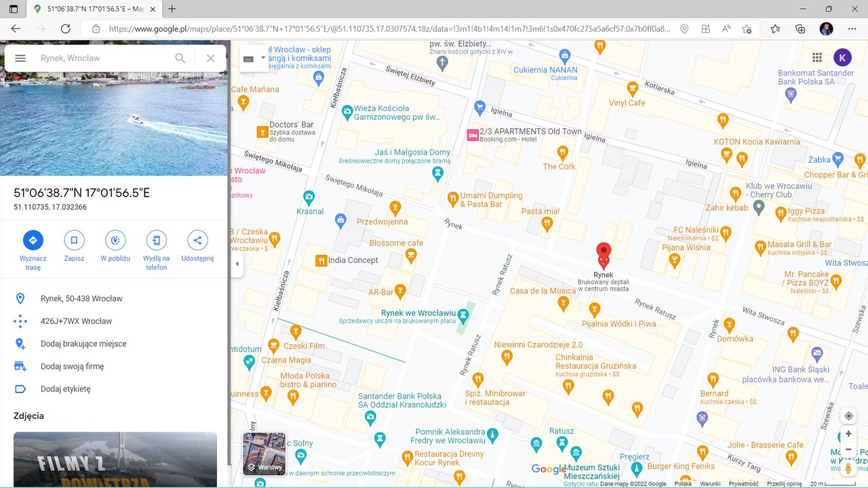This screenshot has width=868, height=488.
Task: Select the Czeski Film bar marker
Action: [295, 331]
